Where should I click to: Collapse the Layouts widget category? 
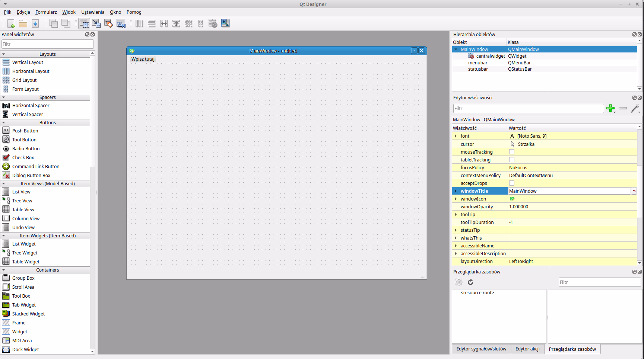(4, 54)
